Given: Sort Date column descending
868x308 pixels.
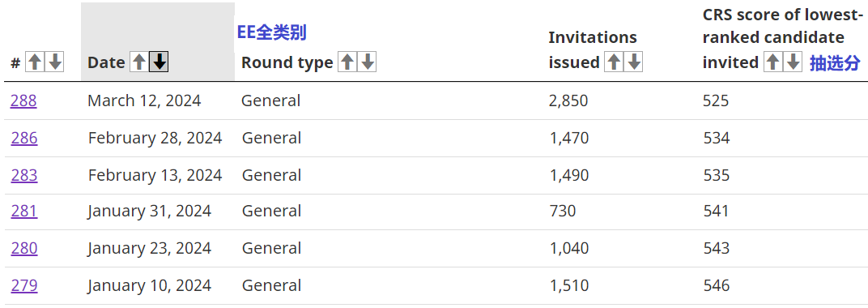Looking at the screenshot, I should 159,62.
